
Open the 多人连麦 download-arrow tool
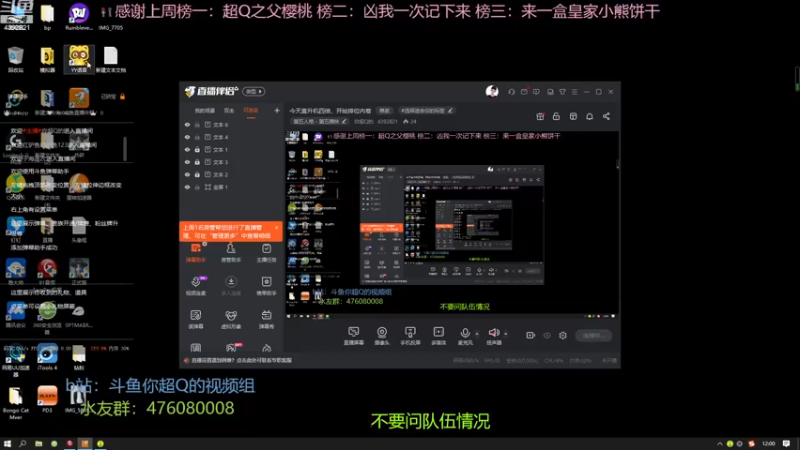pos(231,286)
